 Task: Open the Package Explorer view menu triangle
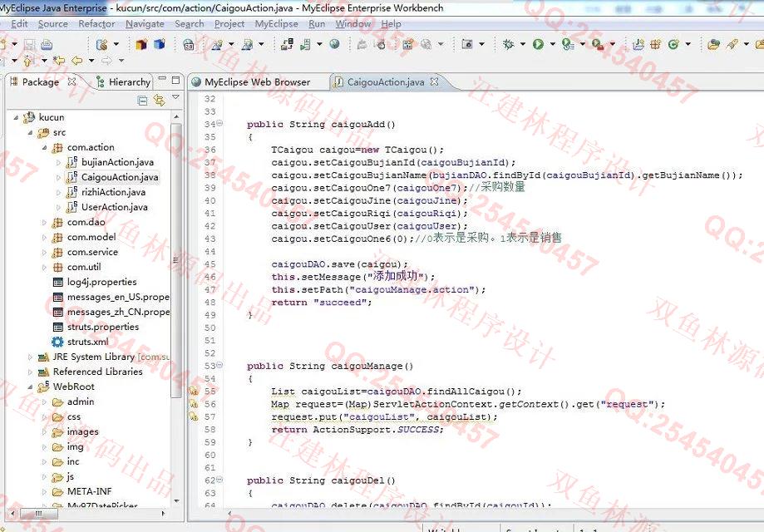point(175,98)
